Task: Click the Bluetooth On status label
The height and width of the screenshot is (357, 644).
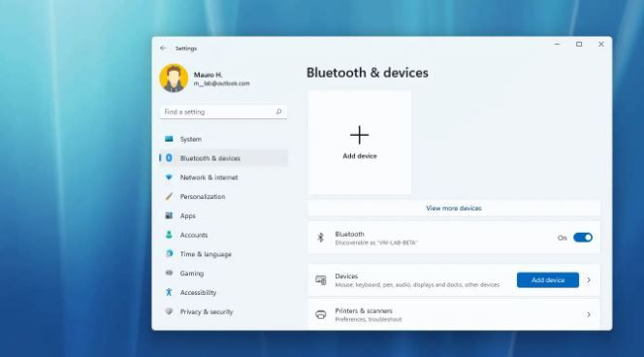Action: (x=562, y=238)
